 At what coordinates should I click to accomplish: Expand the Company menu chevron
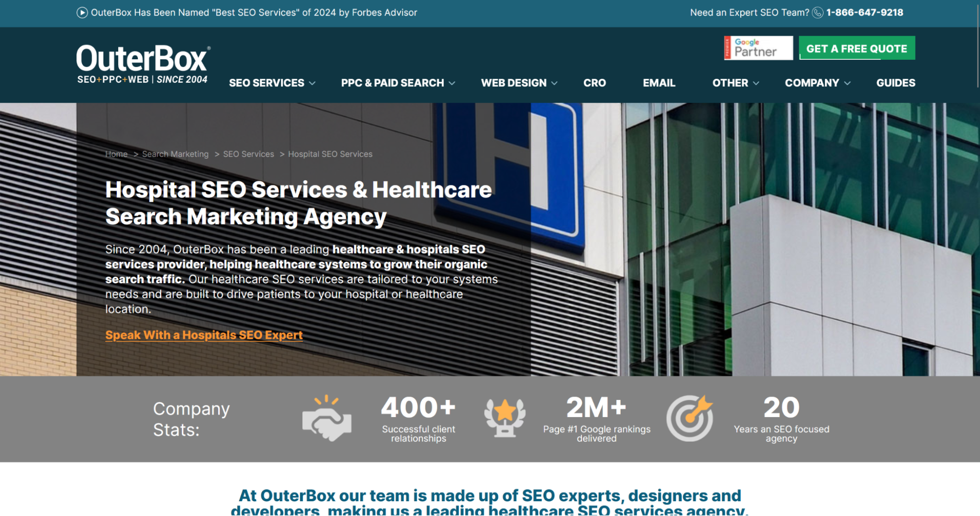[x=847, y=83]
